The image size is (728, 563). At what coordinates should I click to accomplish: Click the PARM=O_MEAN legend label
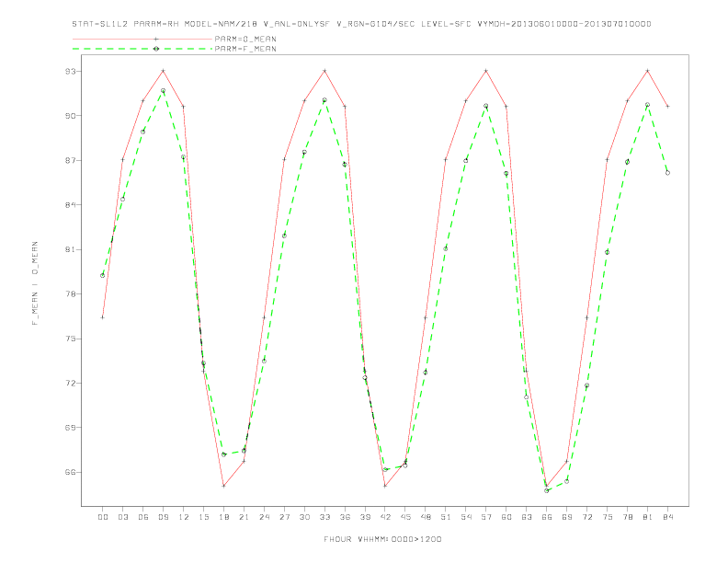pos(245,39)
